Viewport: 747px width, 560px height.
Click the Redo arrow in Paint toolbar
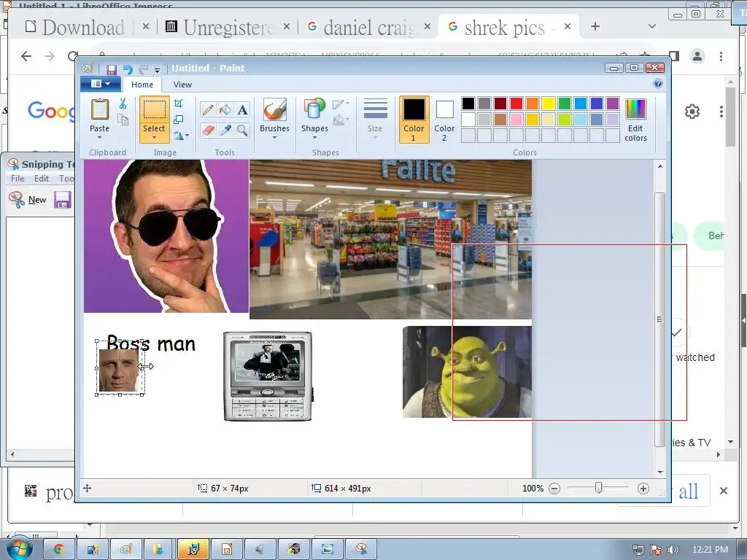pos(143,69)
